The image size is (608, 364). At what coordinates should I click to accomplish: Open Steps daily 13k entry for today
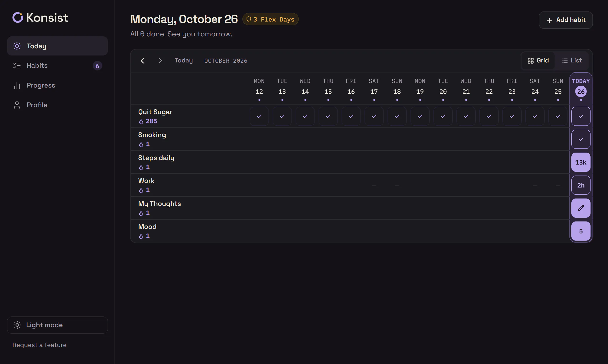(581, 162)
